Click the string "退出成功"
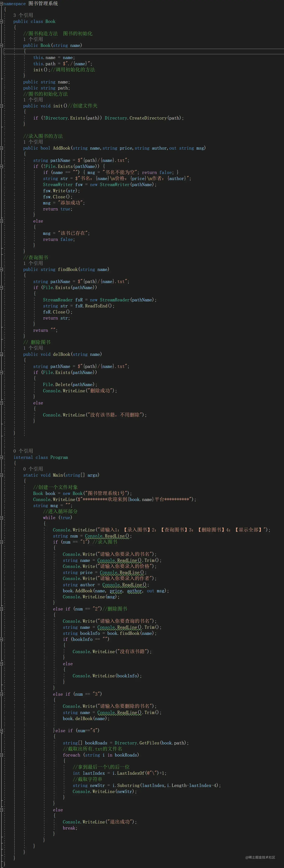Image resolution: width=284 pixels, height=868 pixels. point(120,822)
